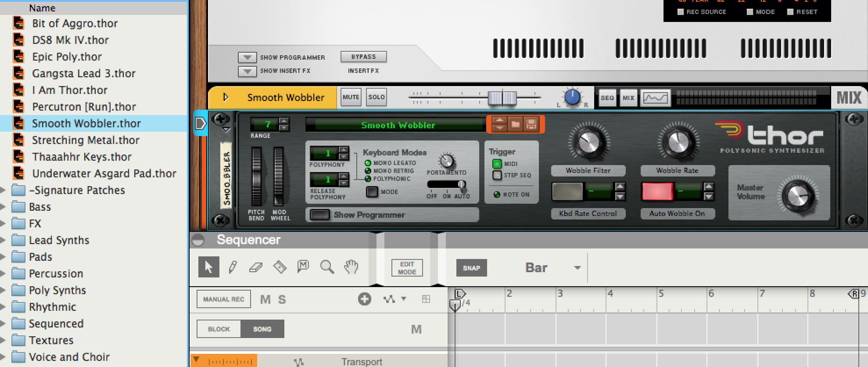Click the lanes grid icon in track header
Screen dimensions: 868x367
click(426, 299)
